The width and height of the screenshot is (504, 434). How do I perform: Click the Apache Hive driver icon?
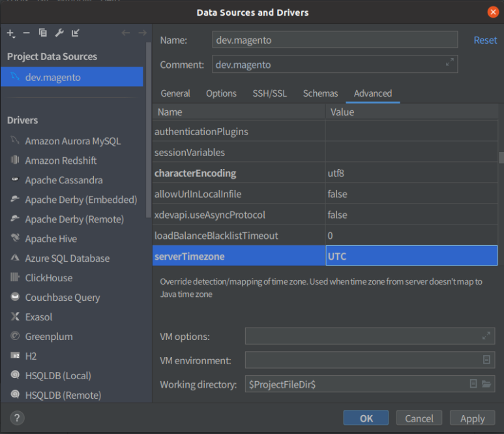click(15, 238)
